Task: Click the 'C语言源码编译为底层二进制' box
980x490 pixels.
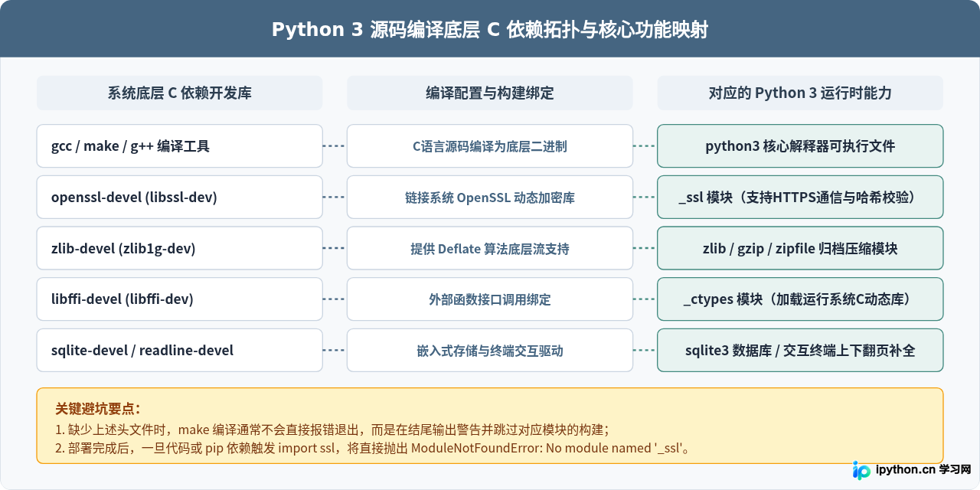Action: (x=490, y=146)
